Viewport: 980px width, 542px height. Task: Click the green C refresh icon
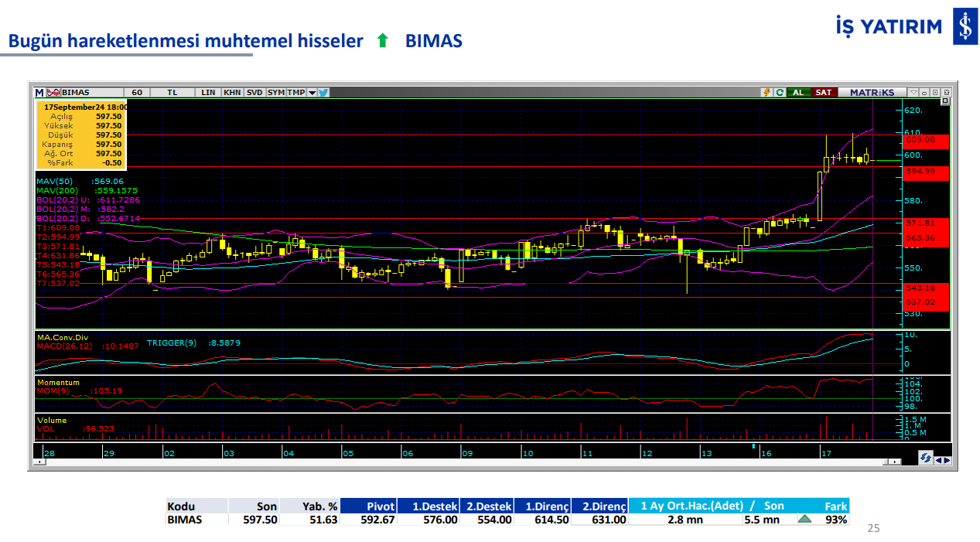click(780, 92)
